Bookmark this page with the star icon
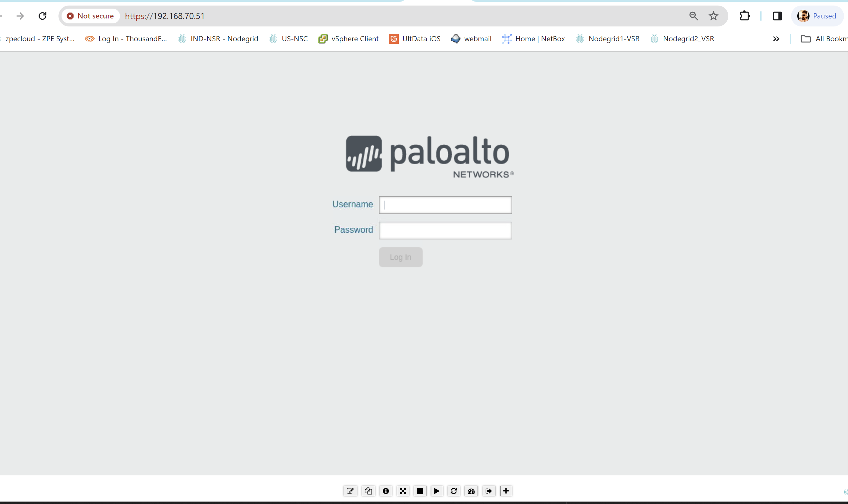 pyautogui.click(x=714, y=16)
